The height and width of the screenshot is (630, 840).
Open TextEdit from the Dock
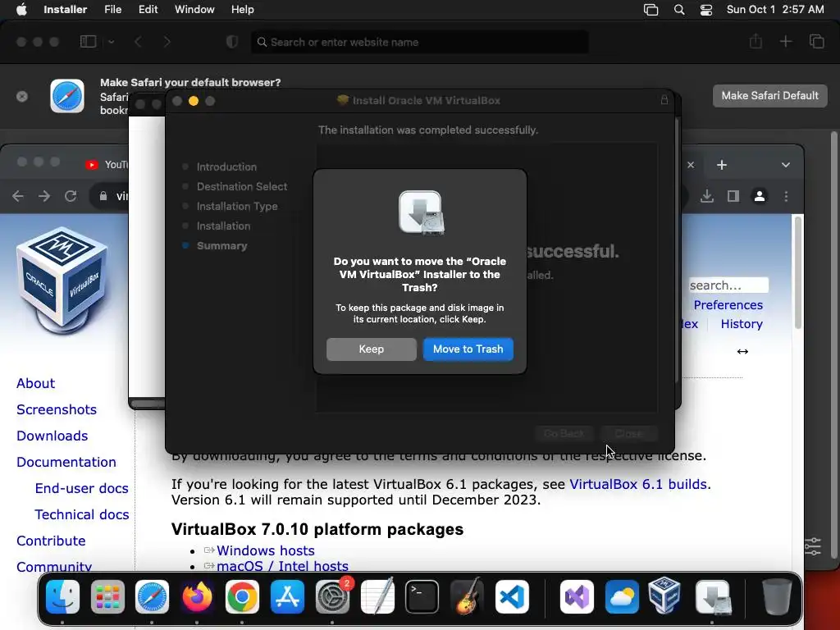[x=377, y=597]
